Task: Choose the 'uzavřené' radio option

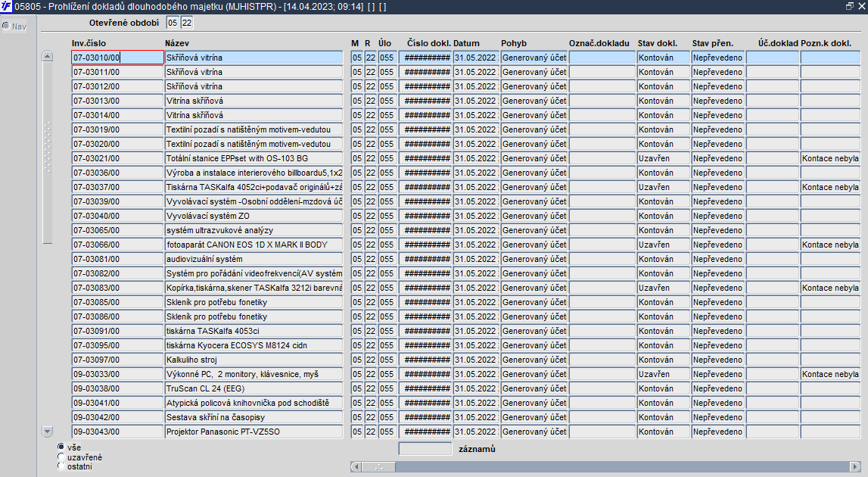Action: pos(61,457)
